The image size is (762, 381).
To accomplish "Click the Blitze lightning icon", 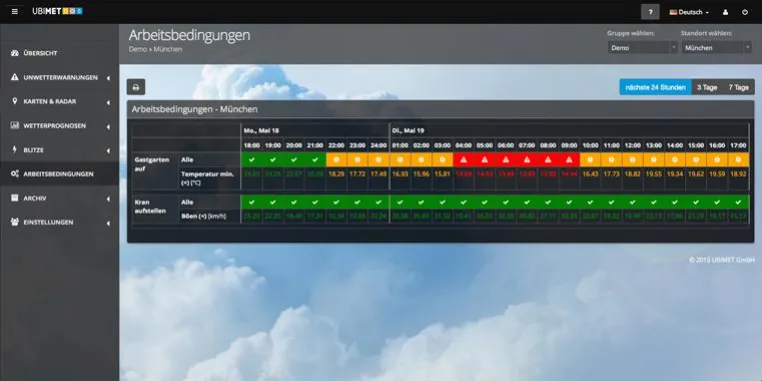I will pyautogui.click(x=15, y=150).
